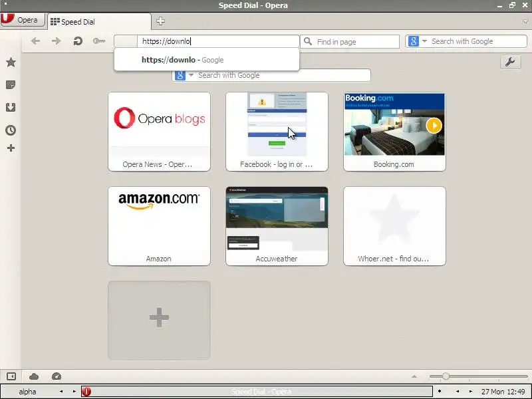Open the Facebook speed dial tile
532x399 pixels.
[277, 131]
